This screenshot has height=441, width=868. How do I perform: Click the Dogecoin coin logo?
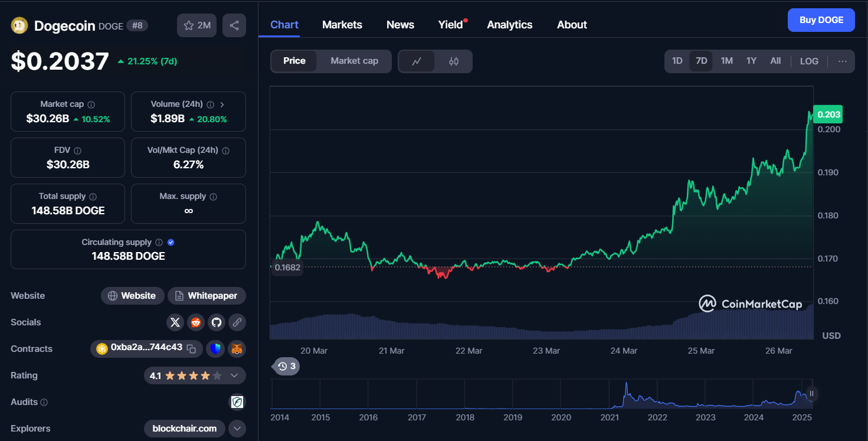19,25
